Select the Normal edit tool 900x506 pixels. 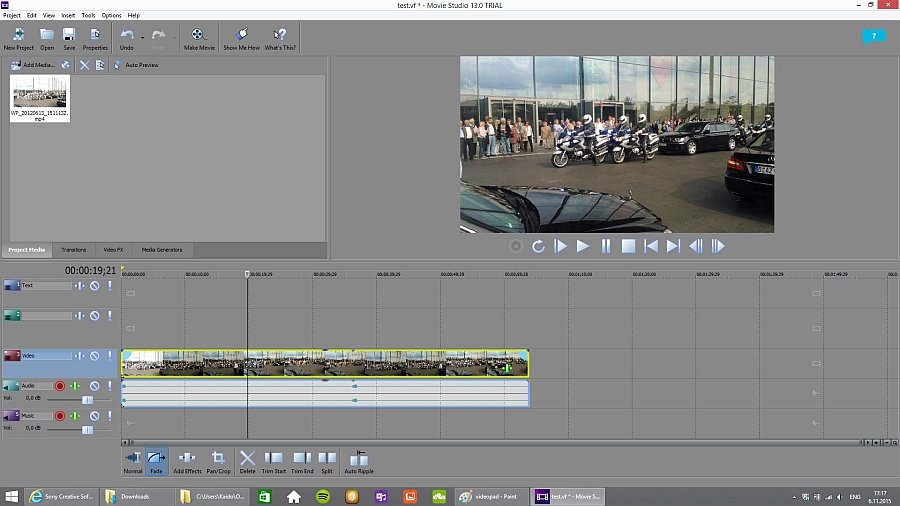coord(133,462)
